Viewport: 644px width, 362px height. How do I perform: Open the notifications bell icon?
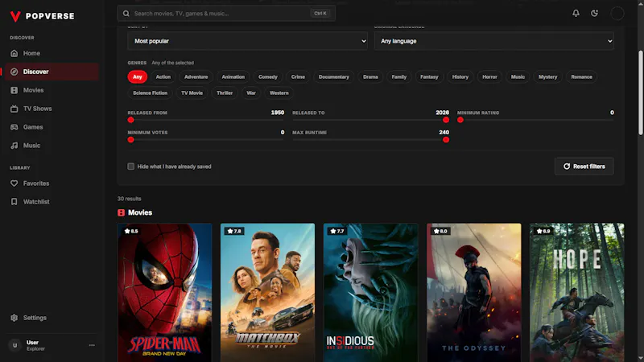[576, 13]
